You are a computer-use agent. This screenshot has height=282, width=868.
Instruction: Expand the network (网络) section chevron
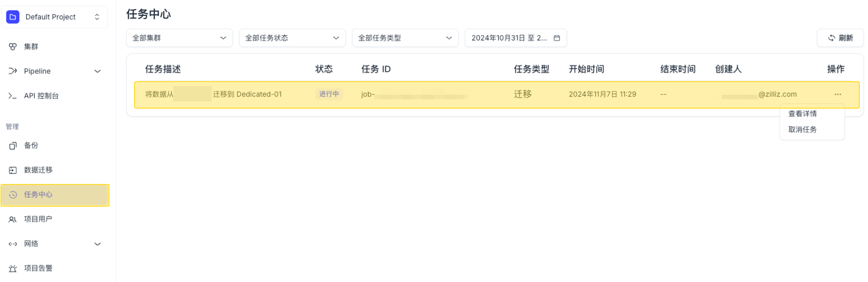tap(97, 244)
